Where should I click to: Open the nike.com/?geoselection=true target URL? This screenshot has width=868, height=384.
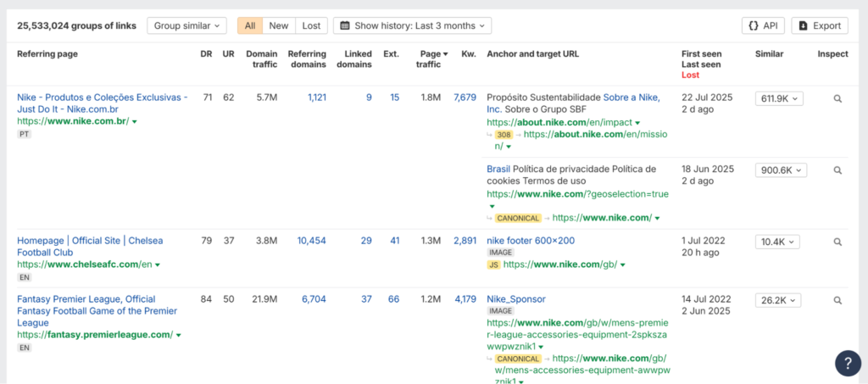click(x=577, y=194)
